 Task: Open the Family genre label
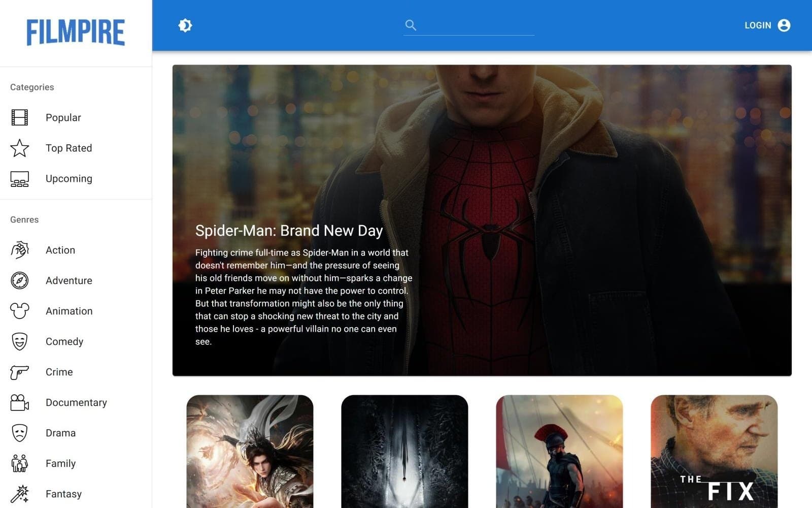tap(61, 463)
